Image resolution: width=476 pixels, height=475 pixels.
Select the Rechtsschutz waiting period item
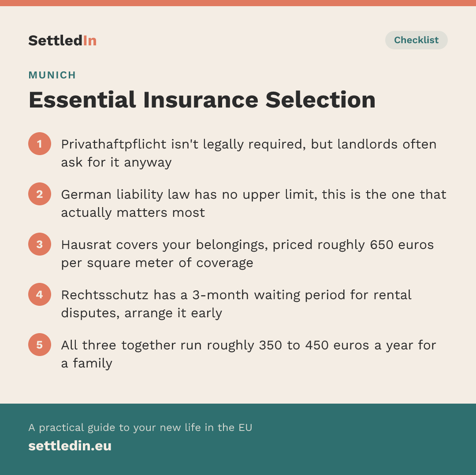point(236,304)
